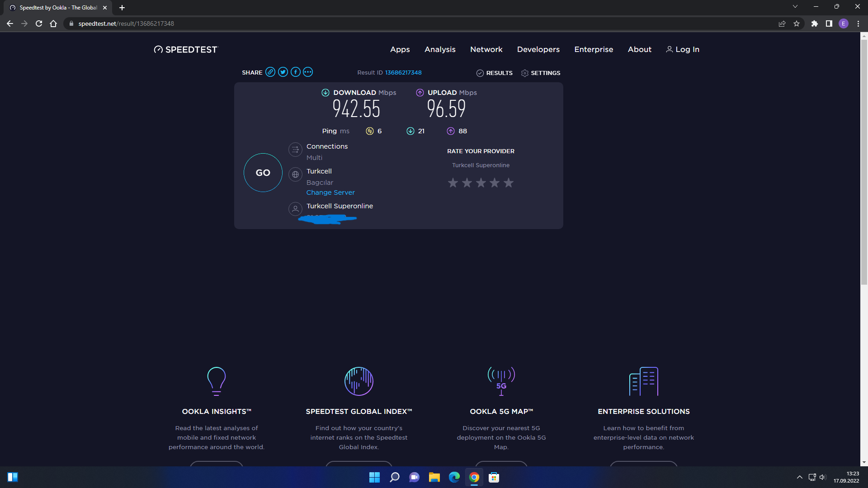This screenshot has height=488, width=868.
Task: Copy result link via share link icon
Action: [270, 72]
